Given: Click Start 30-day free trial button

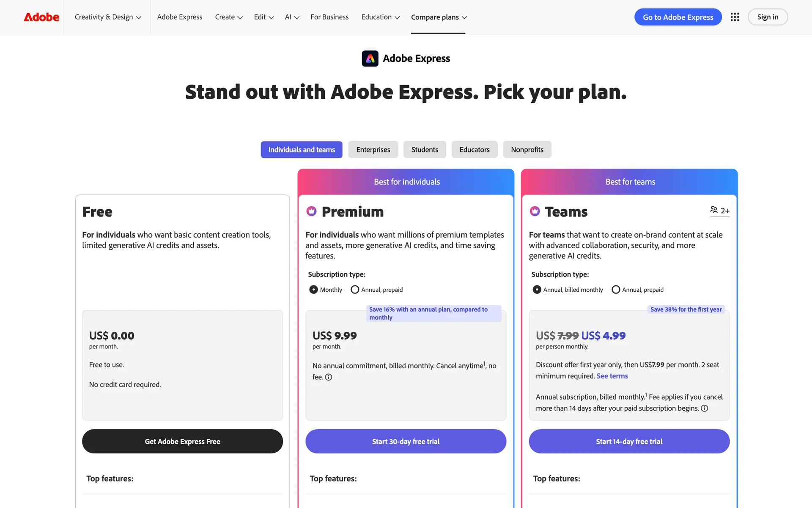Looking at the screenshot, I should (406, 442).
